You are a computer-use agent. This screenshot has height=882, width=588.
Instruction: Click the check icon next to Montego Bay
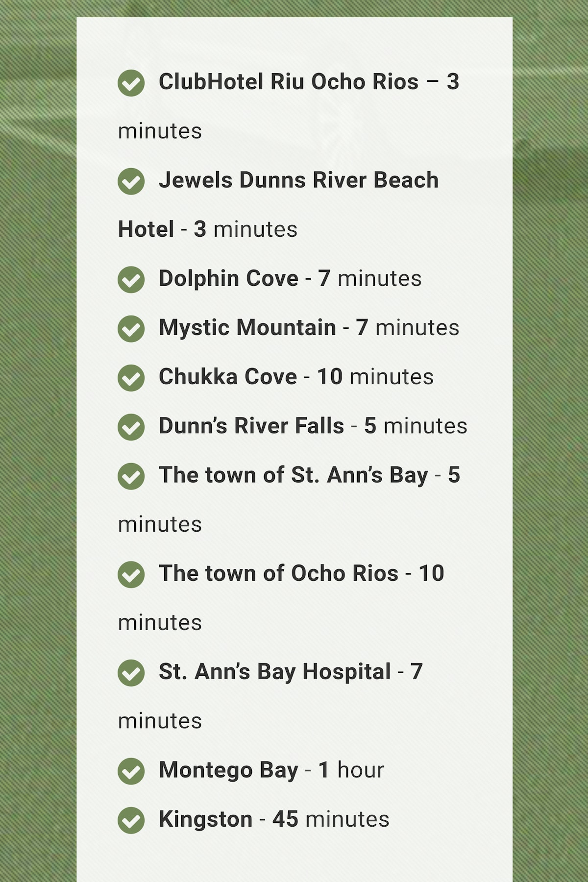coord(131,771)
